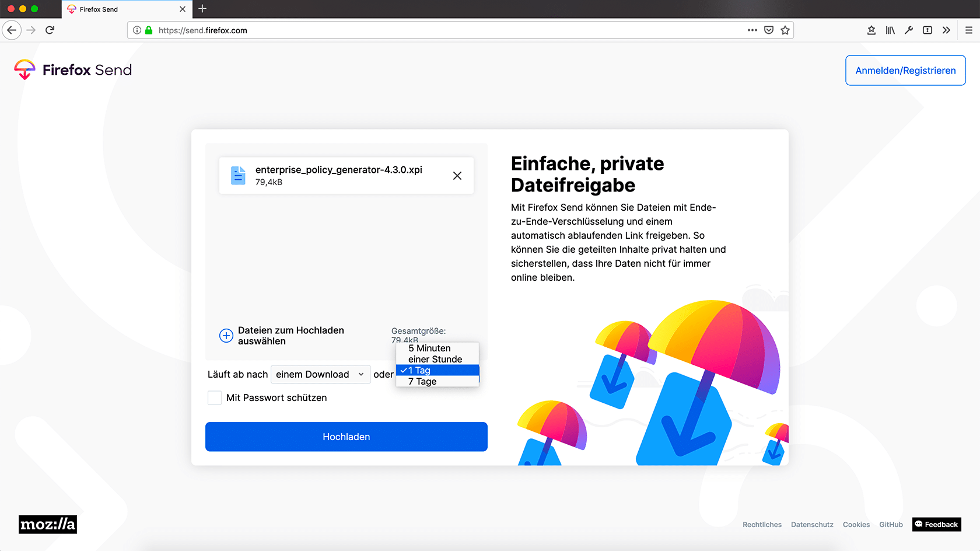Viewport: 980px width, 551px height.
Task: Click the browser forward arrow
Action: [x=32, y=30]
